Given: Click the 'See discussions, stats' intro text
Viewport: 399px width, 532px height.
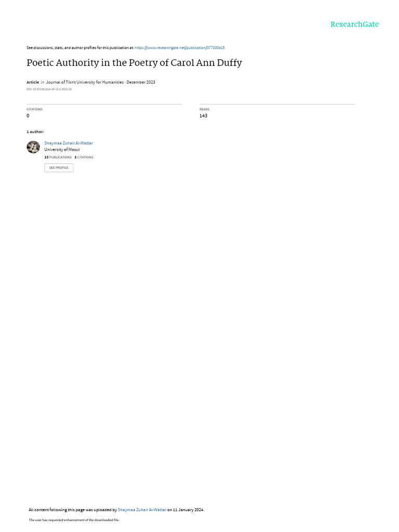Looking at the screenshot, I should (80, 48).
